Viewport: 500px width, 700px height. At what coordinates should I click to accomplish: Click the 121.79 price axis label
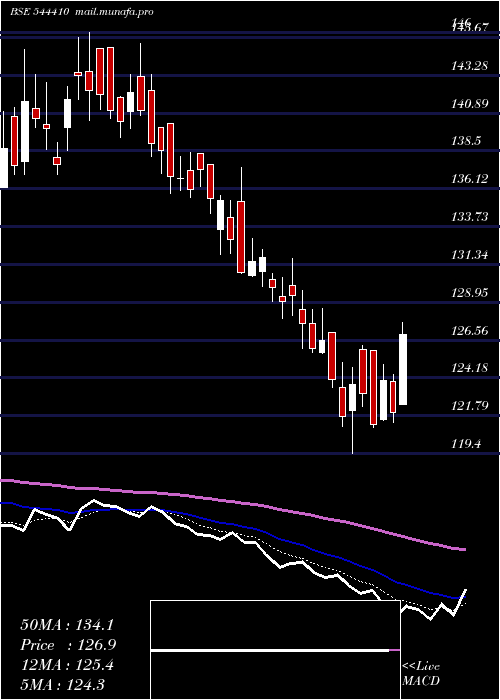(469, 406)
